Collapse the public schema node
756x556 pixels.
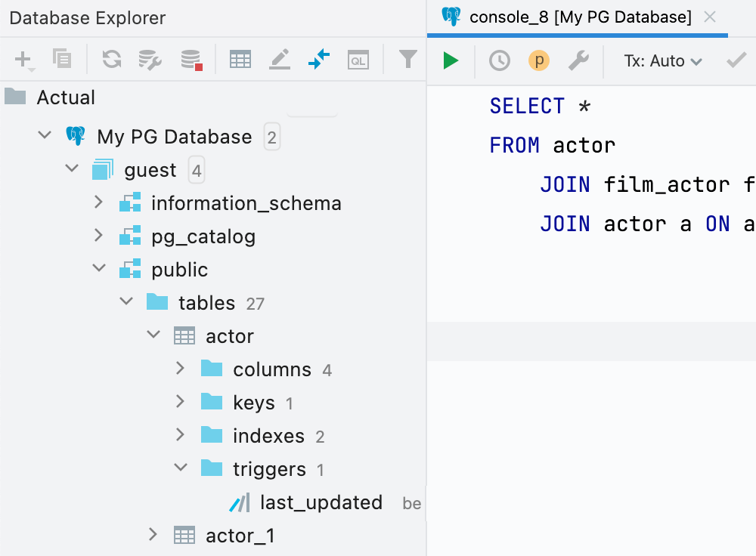(x=99, y=270)
